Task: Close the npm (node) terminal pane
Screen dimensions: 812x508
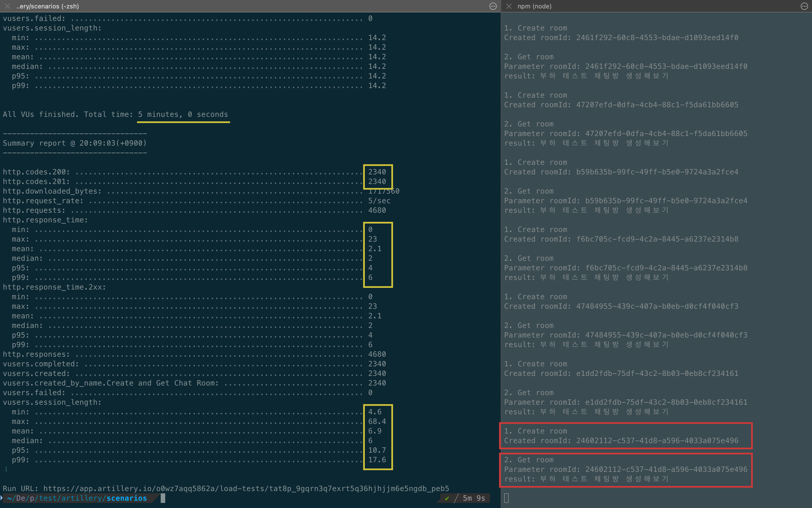Action: click(509, 6)
